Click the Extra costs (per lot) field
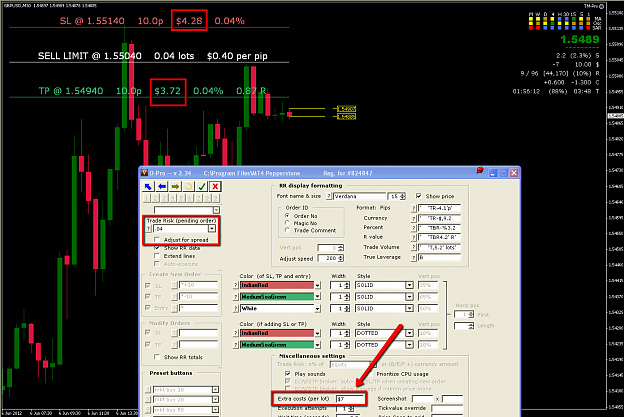The width and height of the screenshot is (625, 417). coord(350,399)
